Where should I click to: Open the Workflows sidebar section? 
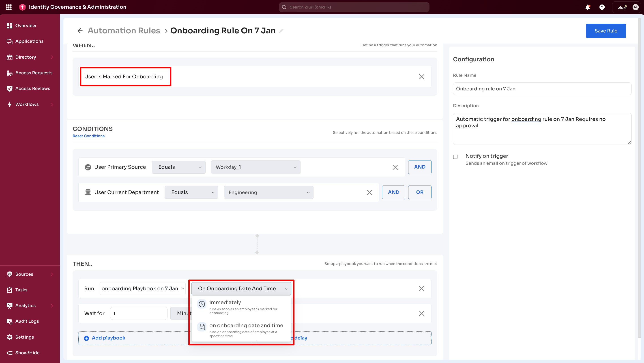(x=26, y=104)
